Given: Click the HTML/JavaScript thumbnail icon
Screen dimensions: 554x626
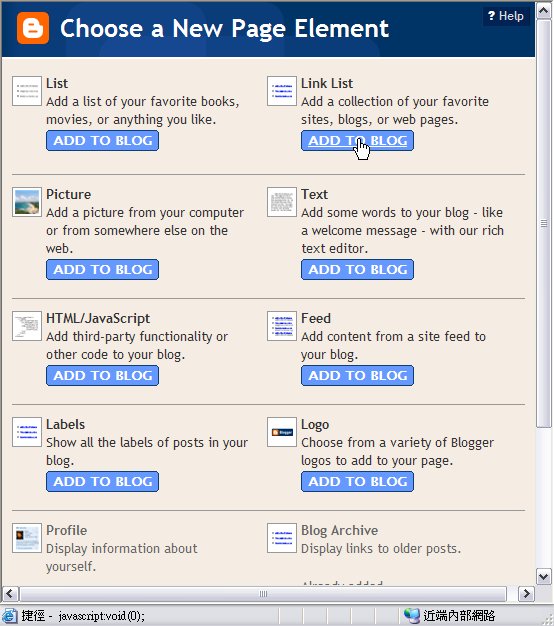Looking at the screenshot, I should [27, 326].
